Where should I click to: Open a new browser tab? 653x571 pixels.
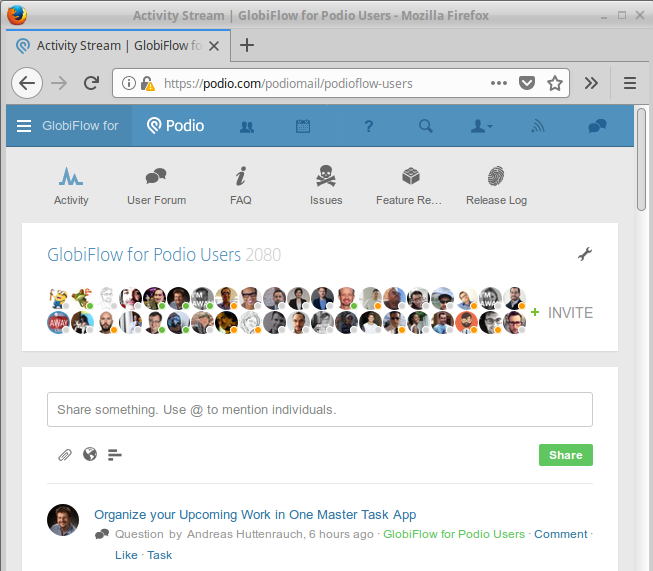[x=247, y=45]
